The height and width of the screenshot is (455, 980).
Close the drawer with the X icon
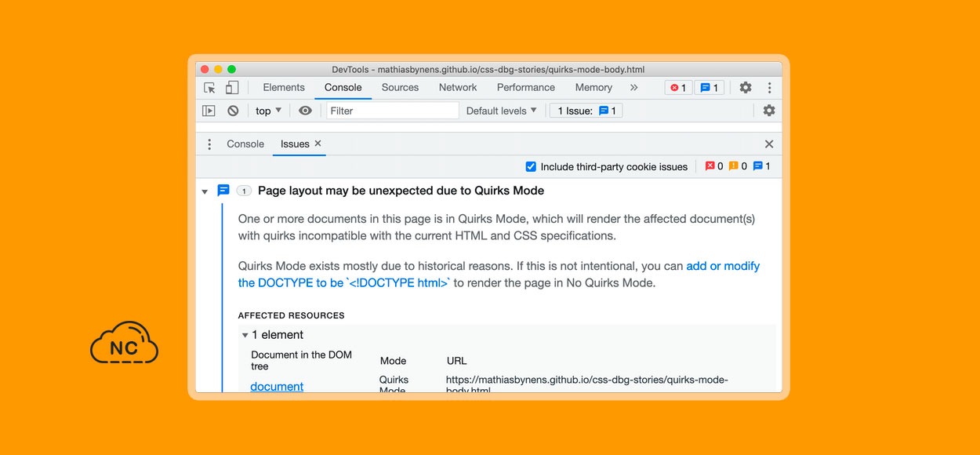click(769, 144)
